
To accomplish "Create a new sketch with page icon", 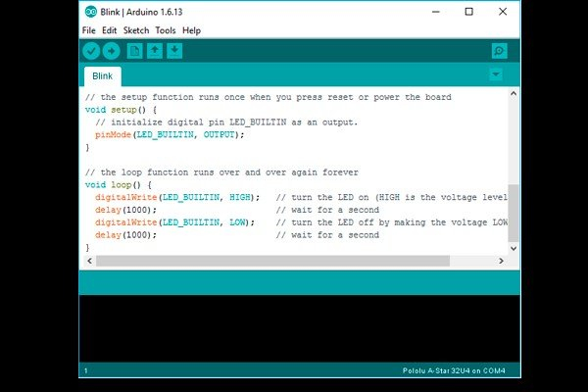I will click(x=134, y=51).
